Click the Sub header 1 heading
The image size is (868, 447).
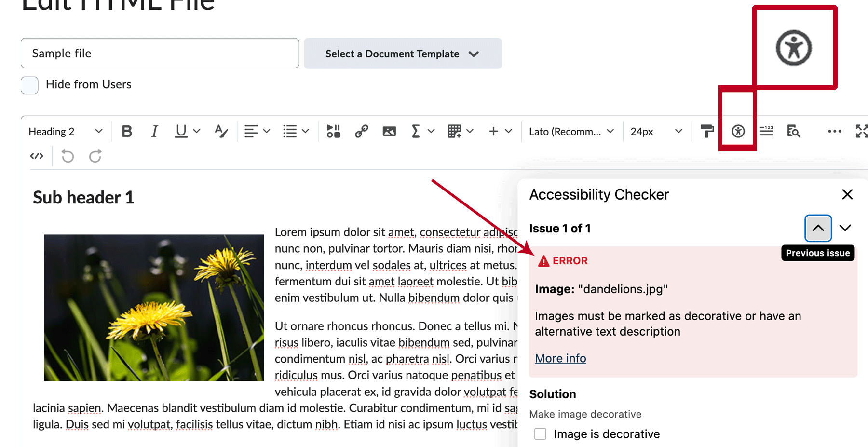83,197
